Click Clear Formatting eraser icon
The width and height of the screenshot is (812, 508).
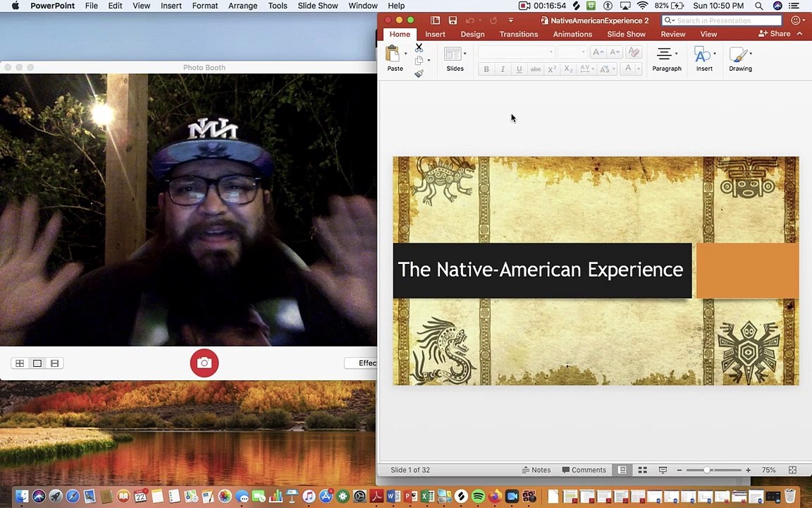click(634, 52)
